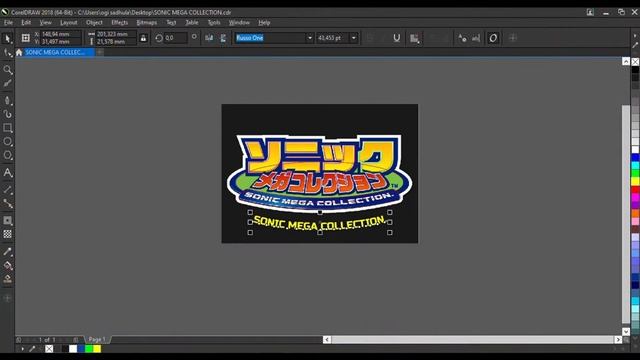Select the Rectangle tool
Image resolution: width=640 pixels, height=360 pixels.
click(7, 128)
